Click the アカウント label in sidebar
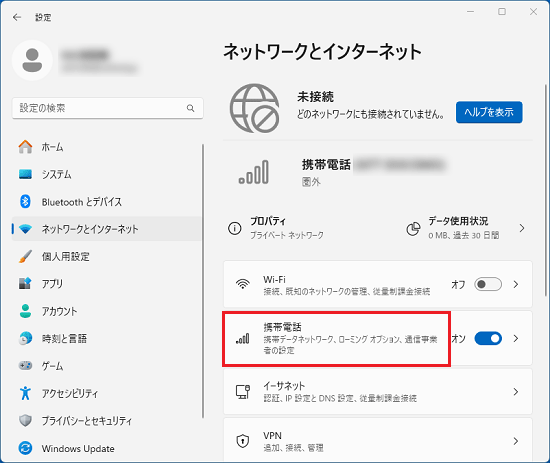The image size is (550, 463). tap(59, 311)
